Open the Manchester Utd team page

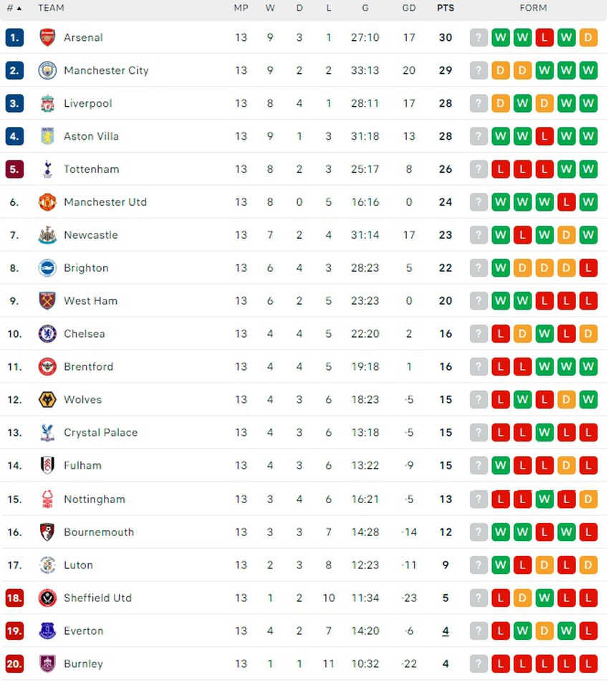pos(105,202)
